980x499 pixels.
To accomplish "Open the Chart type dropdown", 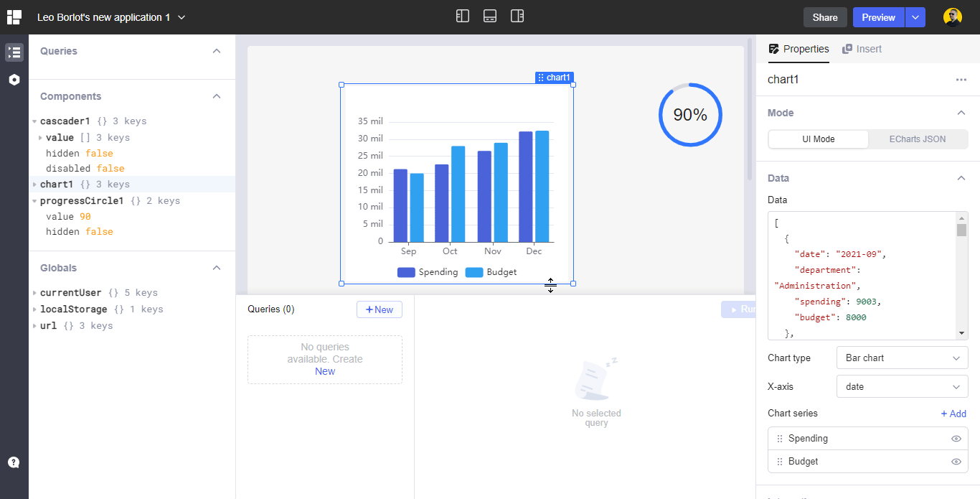I will coord(902,358).
